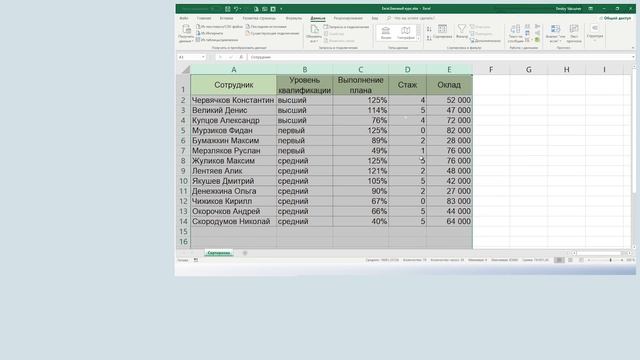Switch to the Home (Главная) ribbon tab
Screen dimensions: 640x360
(204, 18)
